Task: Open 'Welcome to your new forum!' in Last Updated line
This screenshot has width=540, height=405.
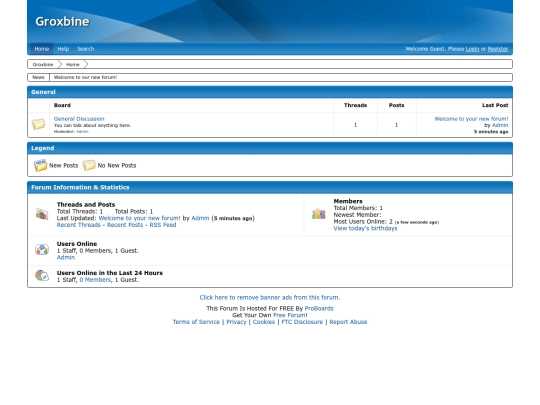Action: (139, 218)
